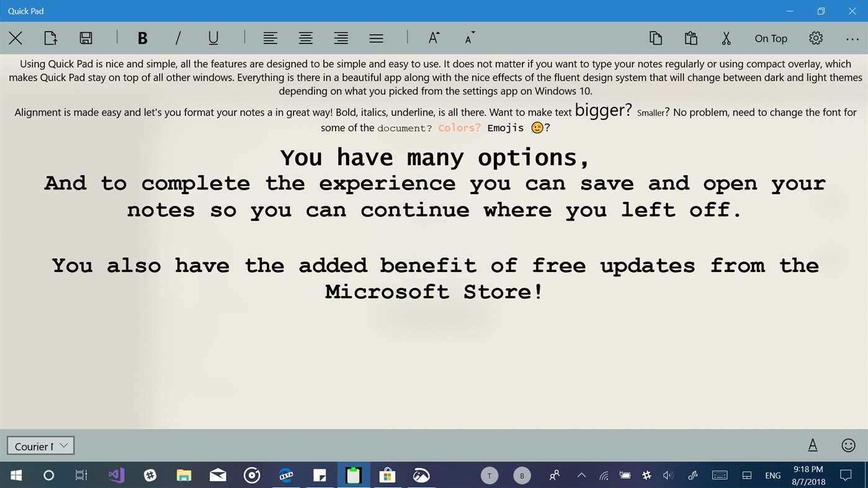Decrease the font size

[x=470, y=38]
